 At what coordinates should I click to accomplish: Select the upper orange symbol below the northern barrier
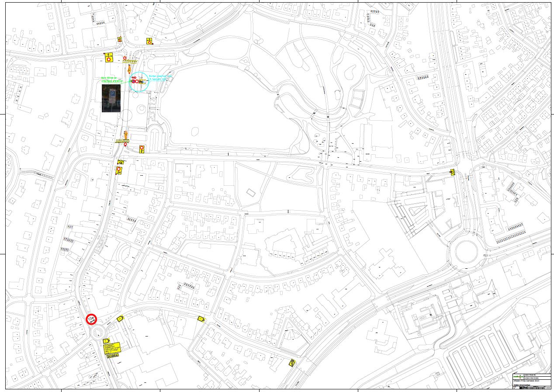pyautogui.click(x=129, y=70)
